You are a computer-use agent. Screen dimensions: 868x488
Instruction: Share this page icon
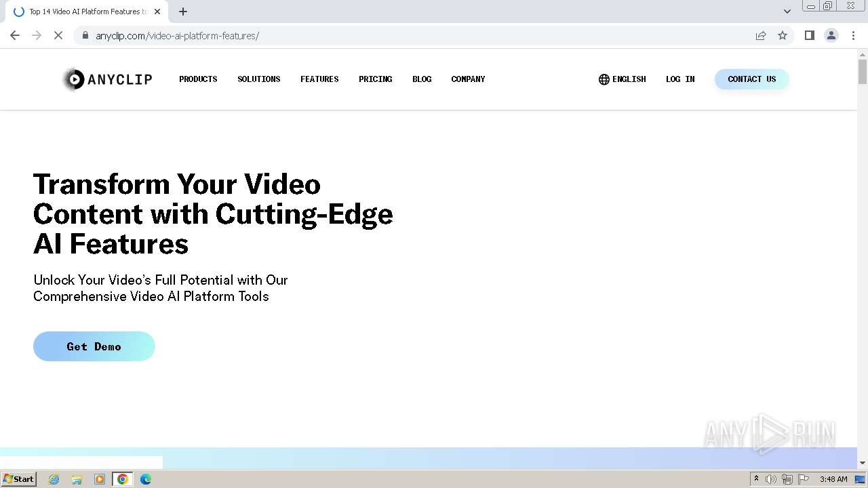click(x=761, y=35)
